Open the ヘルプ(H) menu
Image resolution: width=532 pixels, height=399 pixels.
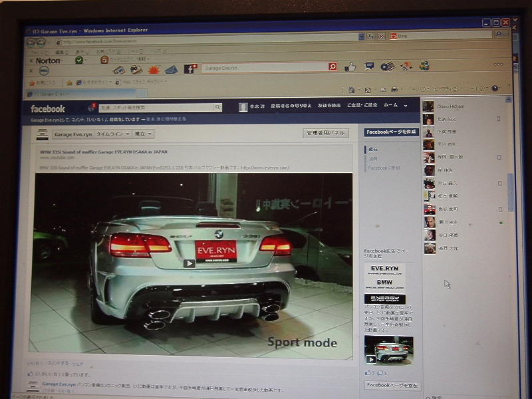tap(158, 51)
